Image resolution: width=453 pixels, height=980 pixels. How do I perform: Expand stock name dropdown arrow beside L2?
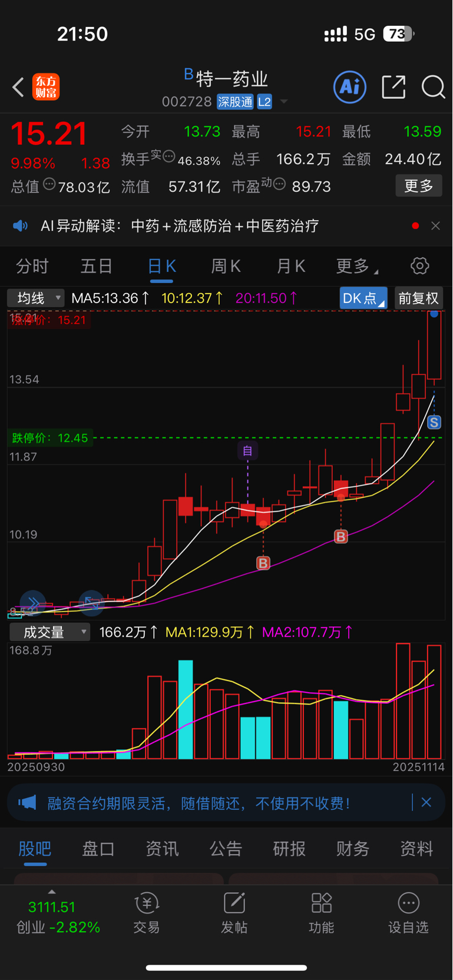pos(284,102)
